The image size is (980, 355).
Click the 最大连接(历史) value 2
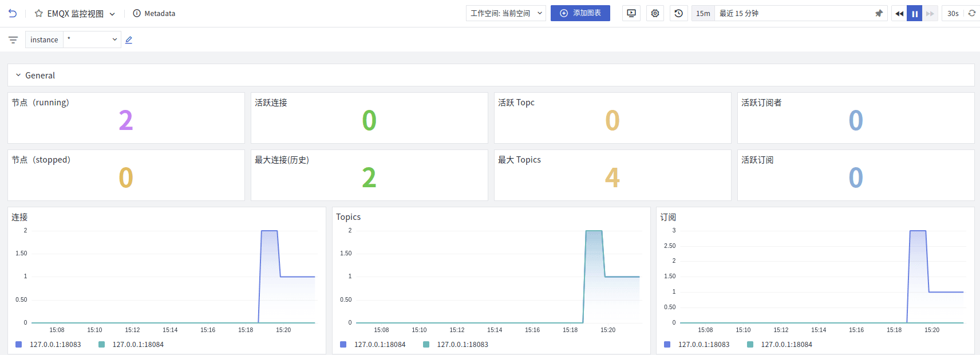(x=369, y=178)
